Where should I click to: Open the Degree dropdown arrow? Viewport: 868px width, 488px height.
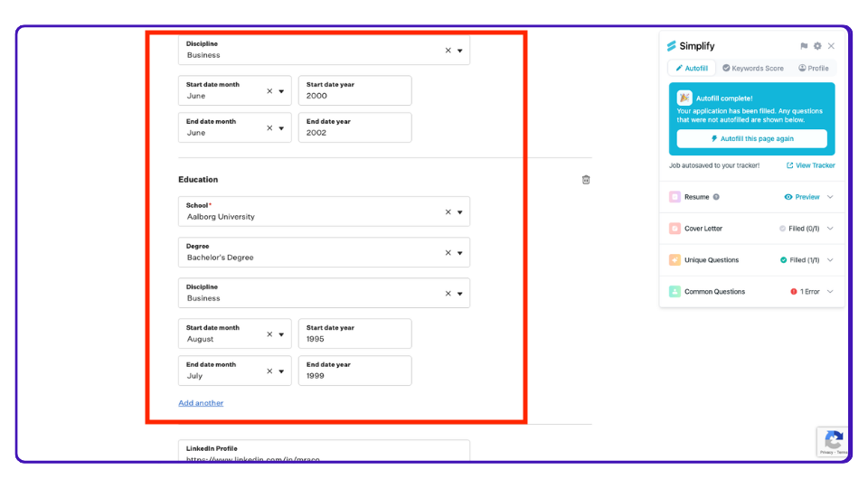[460, 253]
